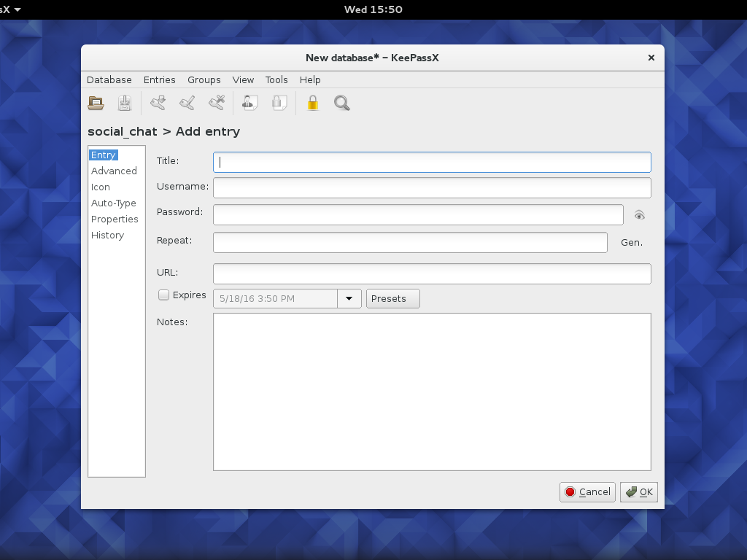
Task: Open the application menu in top bar
Action: (x=9, y=9)
